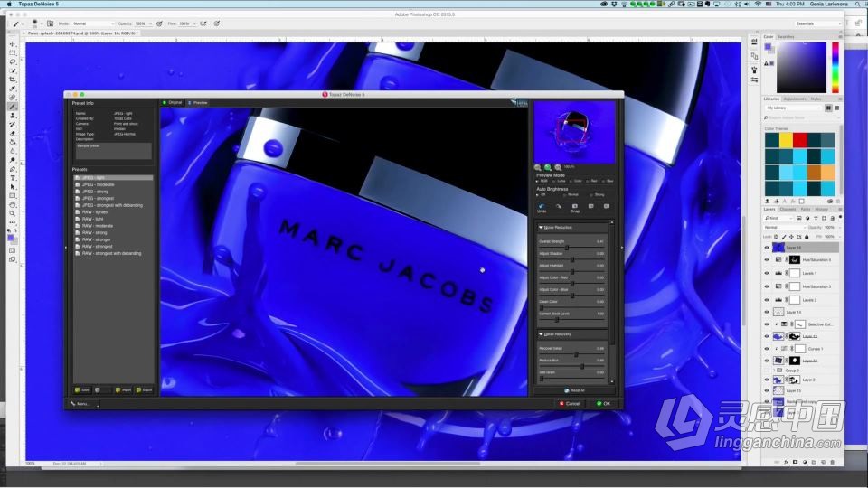The width and height of the screenshot is (868, 488).
Task: Switch to the Paths tab
Action: (806, 209)
